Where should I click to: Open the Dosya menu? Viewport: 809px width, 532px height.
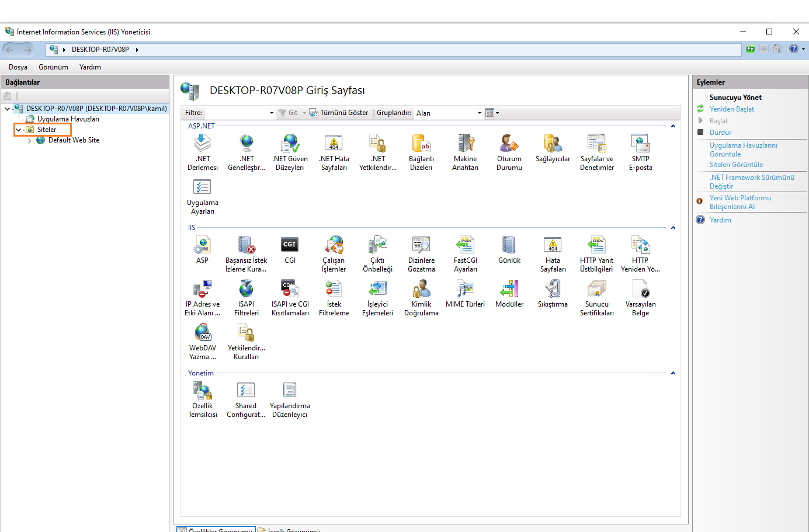pyautogui.click(x=18, y=67)
